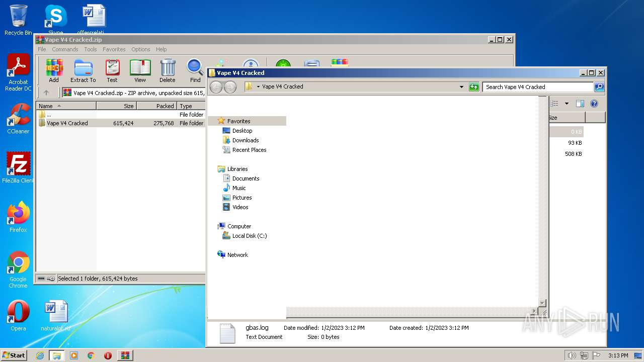Image resolution: width=644 pixels, height=362 pixels.
Task: Open the Favorites menu in WinRAR
Action: point(114,49)
